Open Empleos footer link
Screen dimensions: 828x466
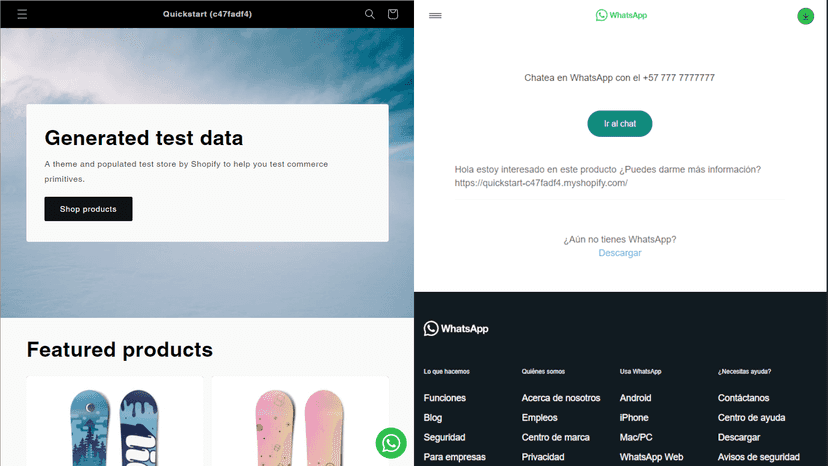(539, 417)
